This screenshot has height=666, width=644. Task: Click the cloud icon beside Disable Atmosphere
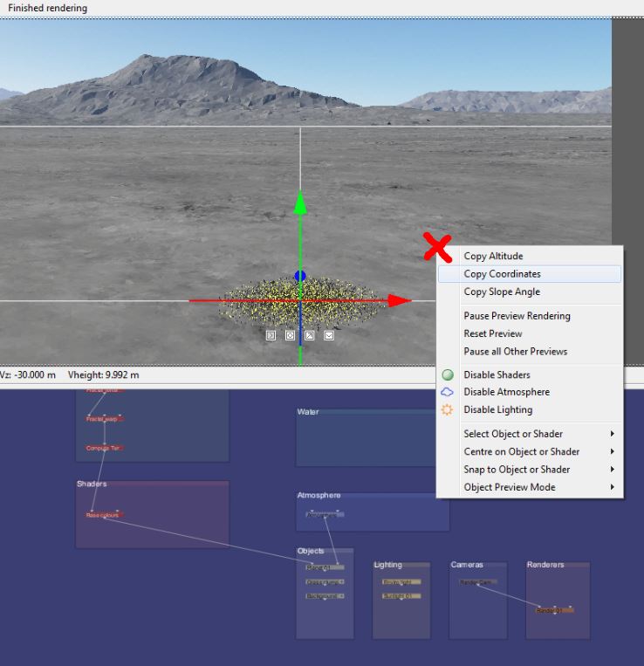click(448, 392)
